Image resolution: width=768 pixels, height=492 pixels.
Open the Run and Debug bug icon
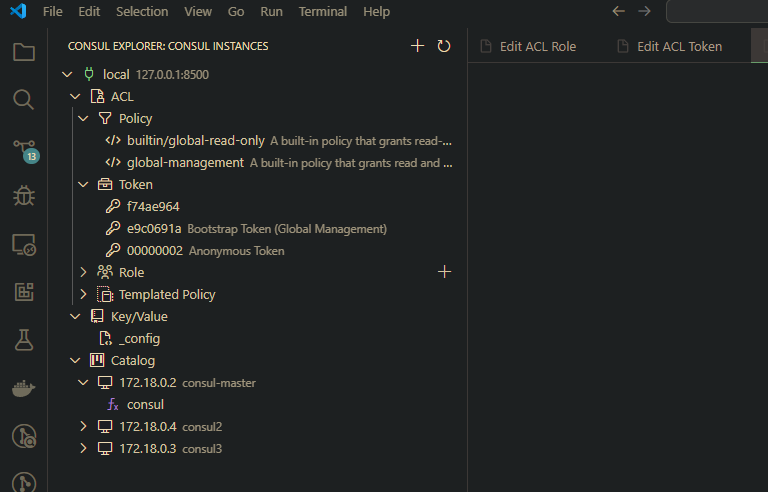(x=24, y=196)
